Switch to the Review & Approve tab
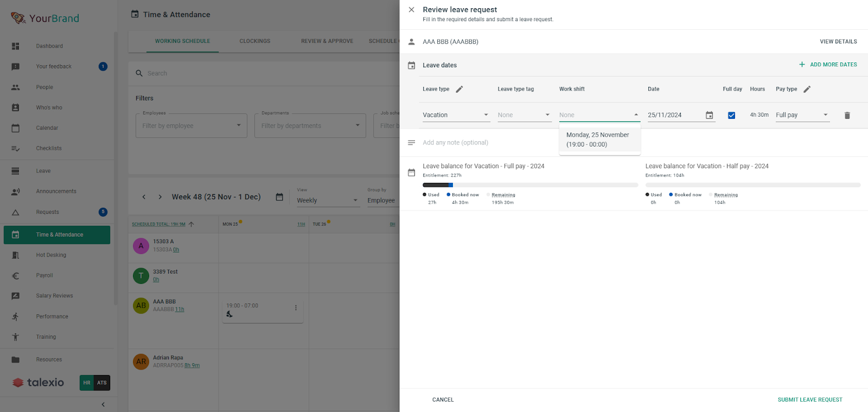 [327, 41]
